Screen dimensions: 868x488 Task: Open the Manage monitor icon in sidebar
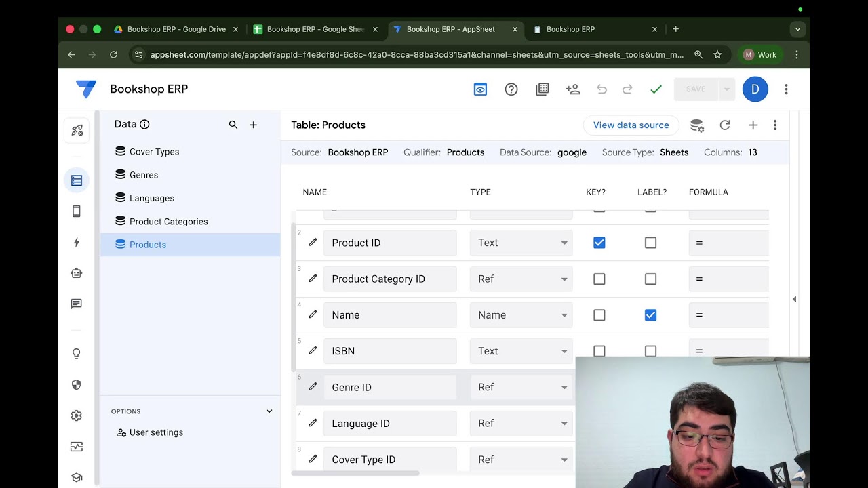coord(77,447)
